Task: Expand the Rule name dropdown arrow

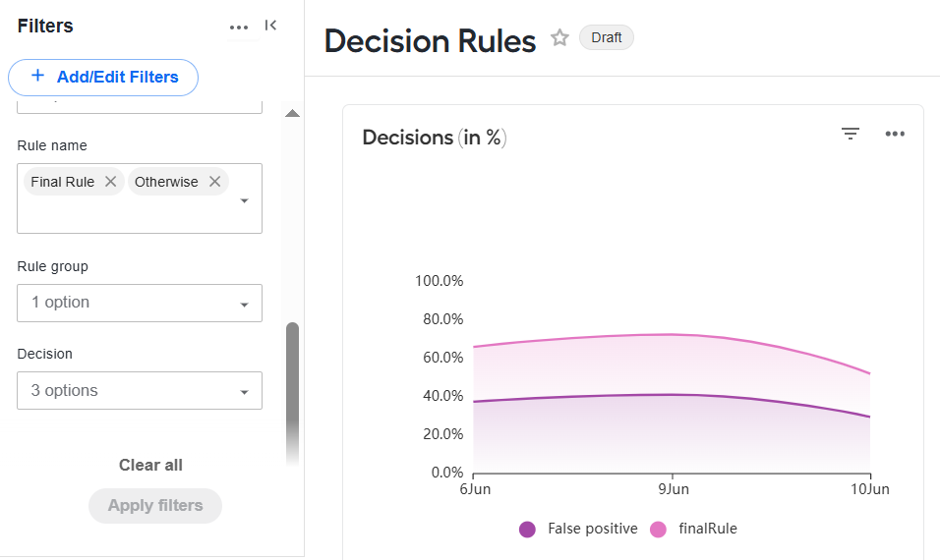Action: point(244,200)
